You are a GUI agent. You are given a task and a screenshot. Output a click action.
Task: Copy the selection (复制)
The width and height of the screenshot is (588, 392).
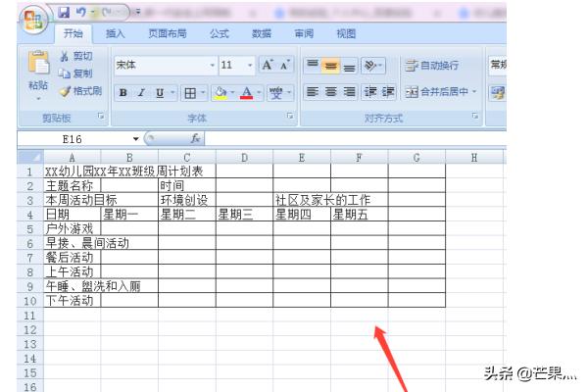(75, 73)
